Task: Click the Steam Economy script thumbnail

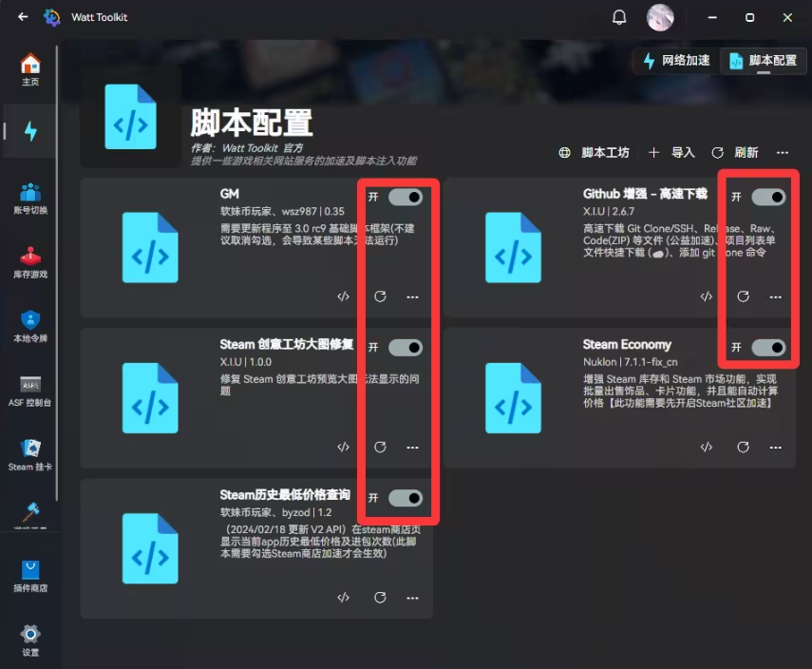Action: [x=513, y=398]
